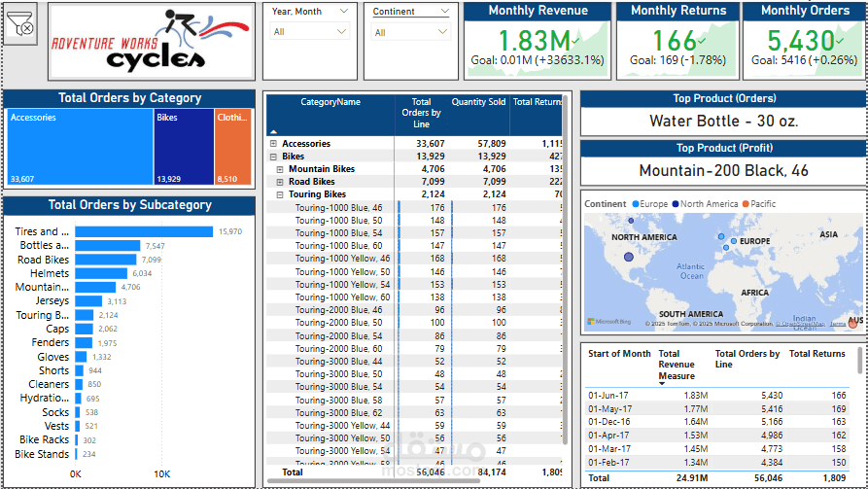
Task: Click the Clothing treemap block
Action: (x=233, y=147)
